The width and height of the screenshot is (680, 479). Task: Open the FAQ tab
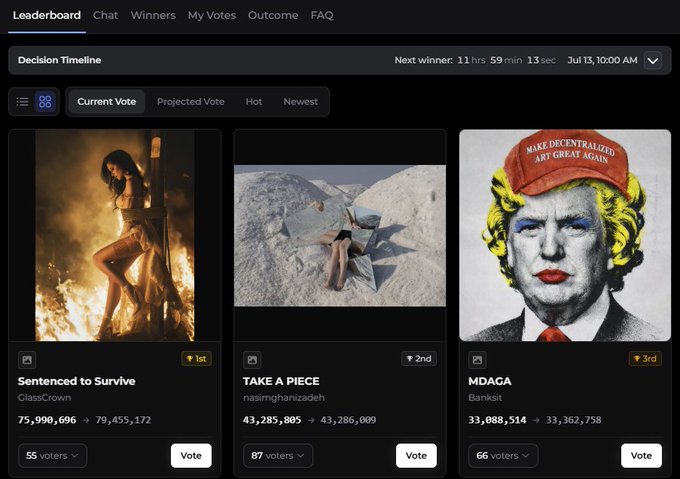point(322,16)
